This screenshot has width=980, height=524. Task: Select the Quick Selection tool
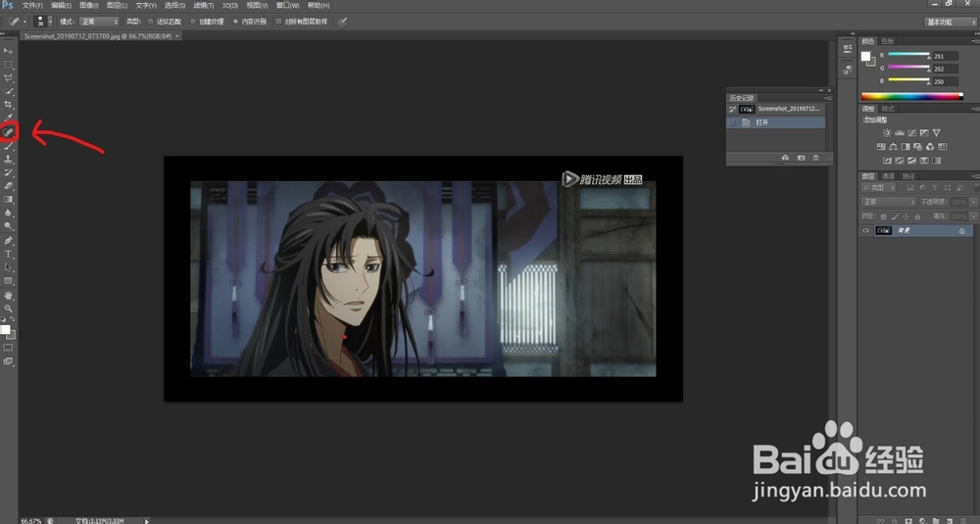coord(8,92)
